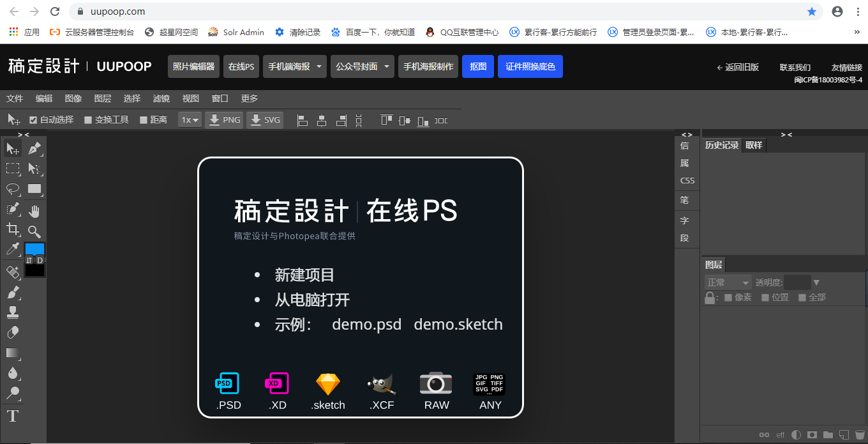Image resolution: width=868 pixels, height=444 pixels.
Task: Select the Move tool in the left toolbar
Action: coord(13,149)
